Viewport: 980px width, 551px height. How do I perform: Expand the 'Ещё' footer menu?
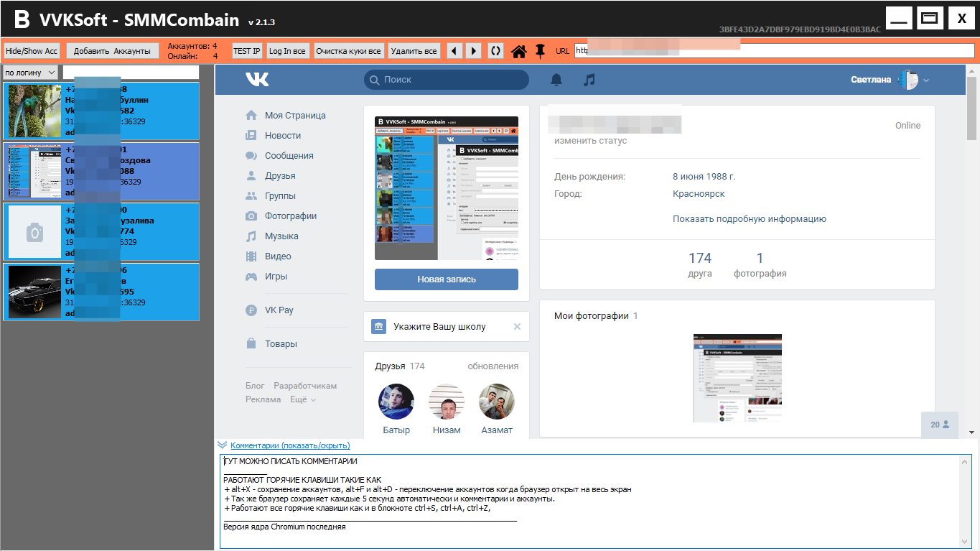point(302,399)
